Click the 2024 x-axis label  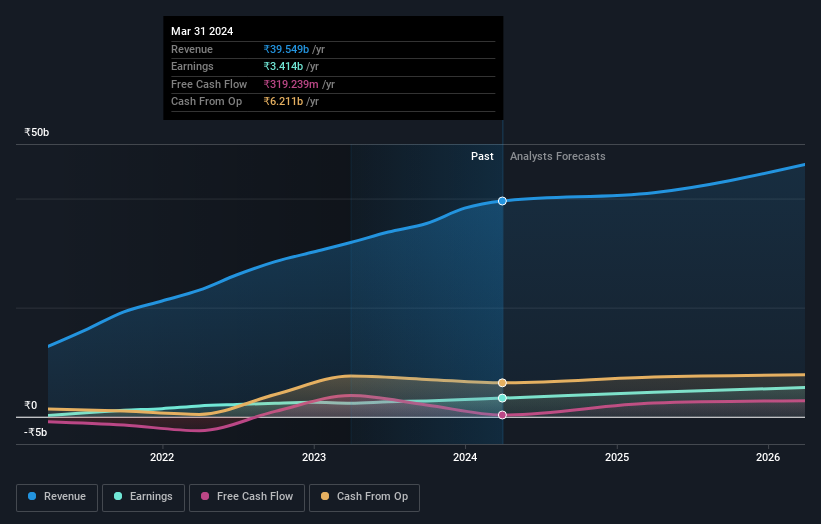pos(465,457)
